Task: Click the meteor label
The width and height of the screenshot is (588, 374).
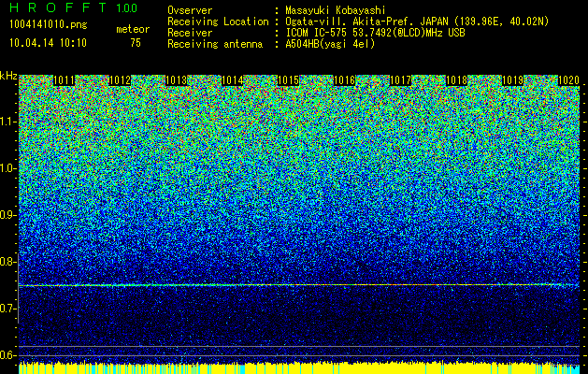Action: click(x=133, y=29)
